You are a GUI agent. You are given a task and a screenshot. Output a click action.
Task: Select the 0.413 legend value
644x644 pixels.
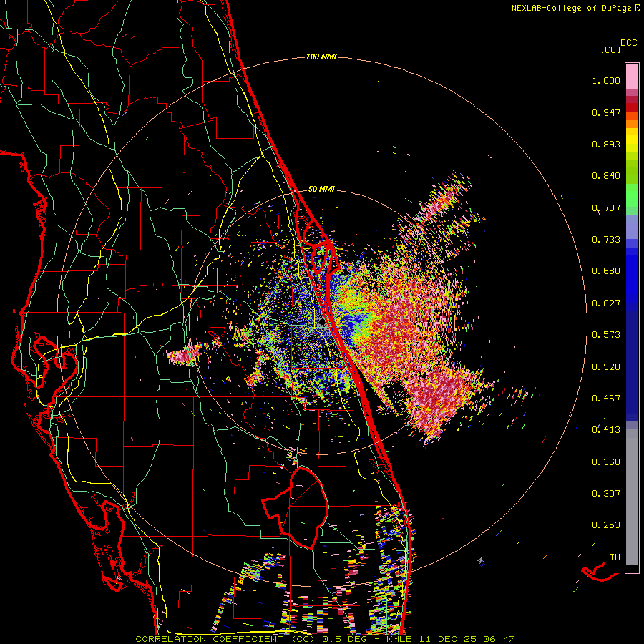606,430
